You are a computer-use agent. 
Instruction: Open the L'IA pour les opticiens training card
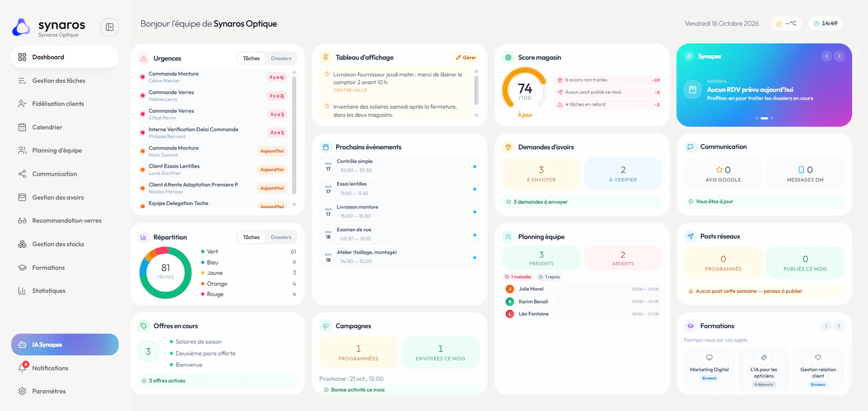[x=763, y=370]
